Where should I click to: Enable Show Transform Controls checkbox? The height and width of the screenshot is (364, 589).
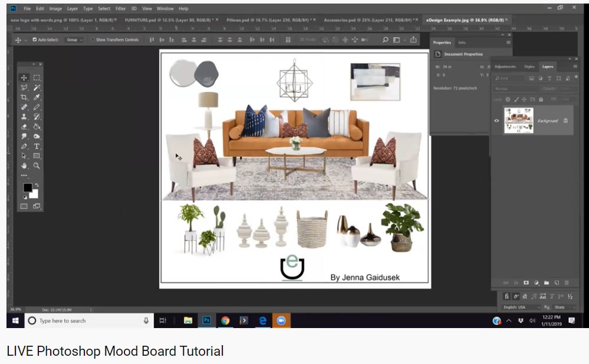(x=93, y=40)
